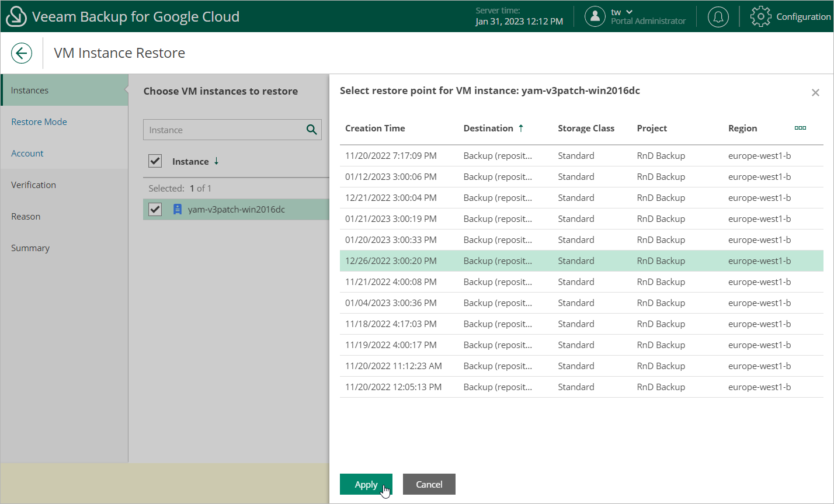Click the yam-v3patch-win2016dc instance name

[237, 209]
